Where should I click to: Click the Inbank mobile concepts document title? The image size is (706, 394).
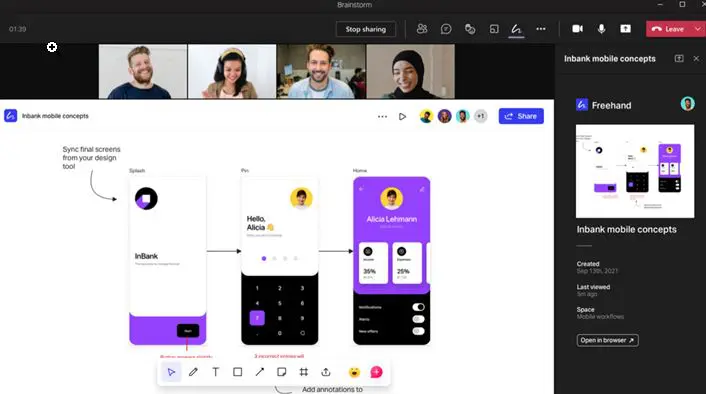pyautogui.click(x=55, y=116)
